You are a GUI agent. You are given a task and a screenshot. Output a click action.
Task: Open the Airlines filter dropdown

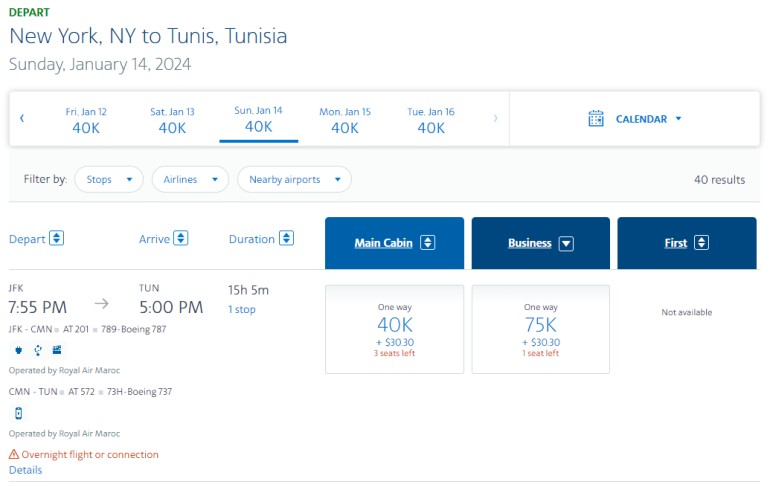click(190, 180)
